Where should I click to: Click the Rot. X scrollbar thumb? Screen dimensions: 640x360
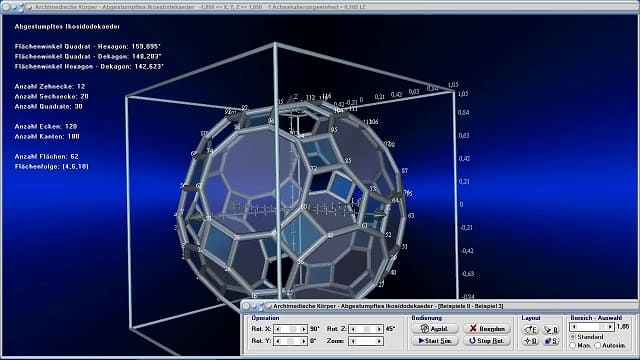293,329
